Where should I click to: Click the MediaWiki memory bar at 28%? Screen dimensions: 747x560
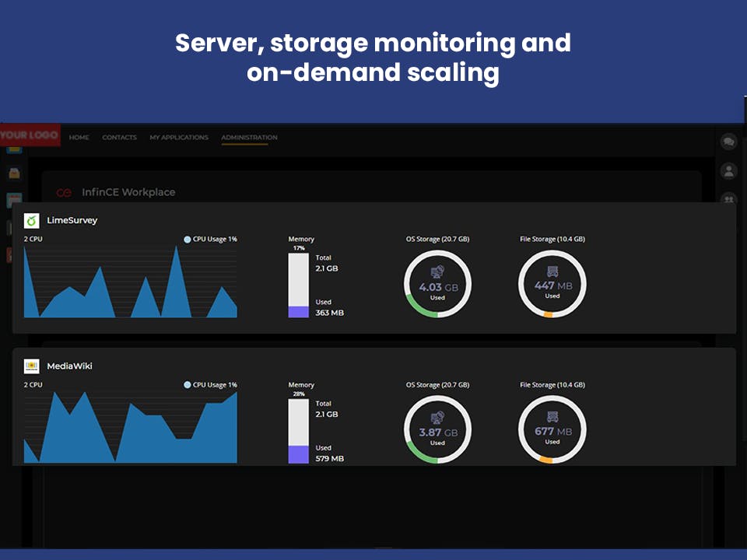coord(299,431)
